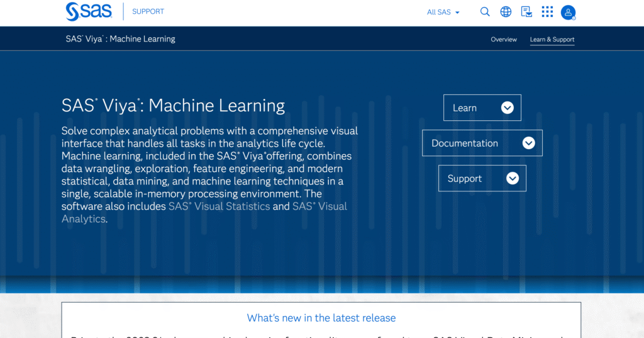
Task: Open the globe language selector
Action: click(x=506, y=12)
